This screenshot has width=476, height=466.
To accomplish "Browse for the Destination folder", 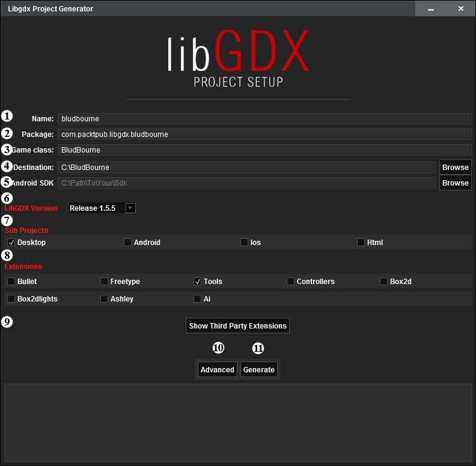I will click(x=456, y=167).
